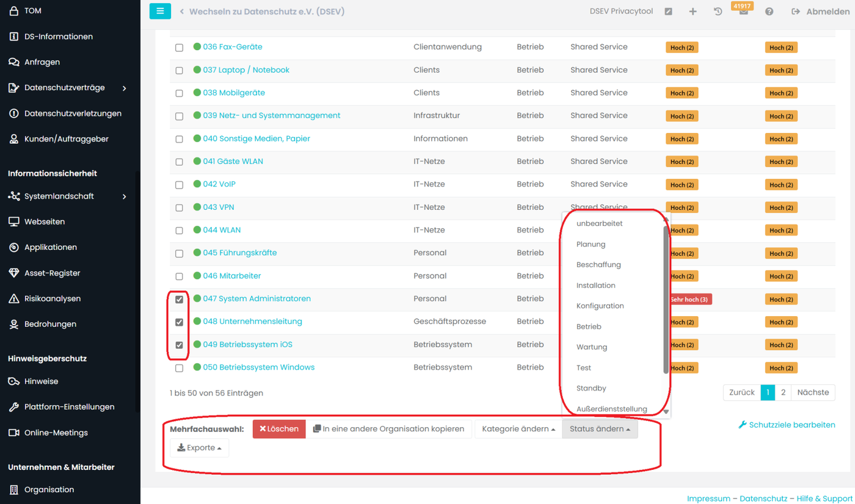Click the Hinweise icon in sidebar
The width and height of the screenshot is (855, 504).
point(14,381)
